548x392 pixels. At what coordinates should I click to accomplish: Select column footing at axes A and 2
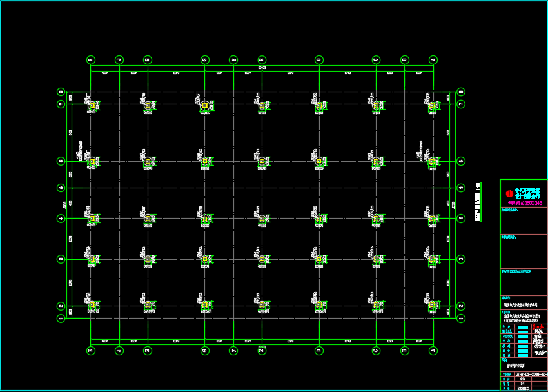tap(433, 305)
